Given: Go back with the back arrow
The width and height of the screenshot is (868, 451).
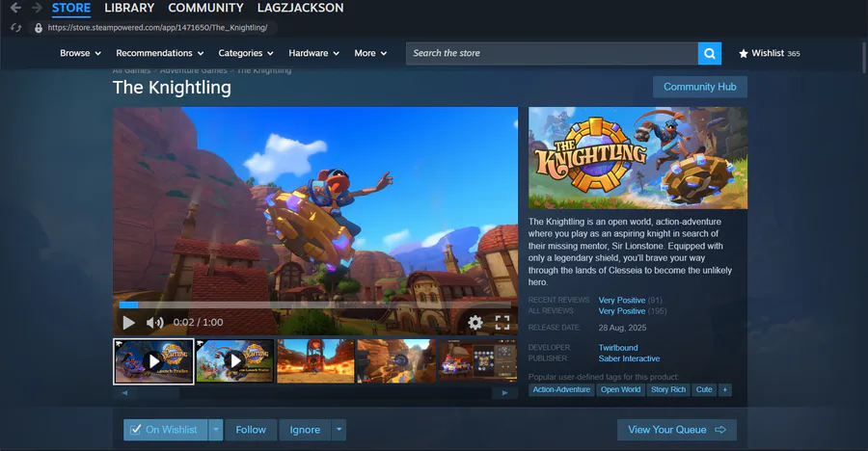Looking at the screenshot, I should [x=16, y=8].
